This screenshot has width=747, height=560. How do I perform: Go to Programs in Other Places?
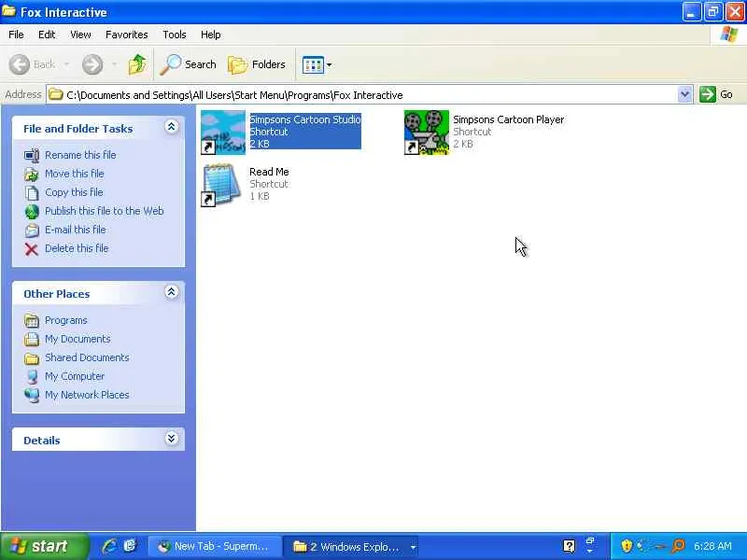[66, 320]
